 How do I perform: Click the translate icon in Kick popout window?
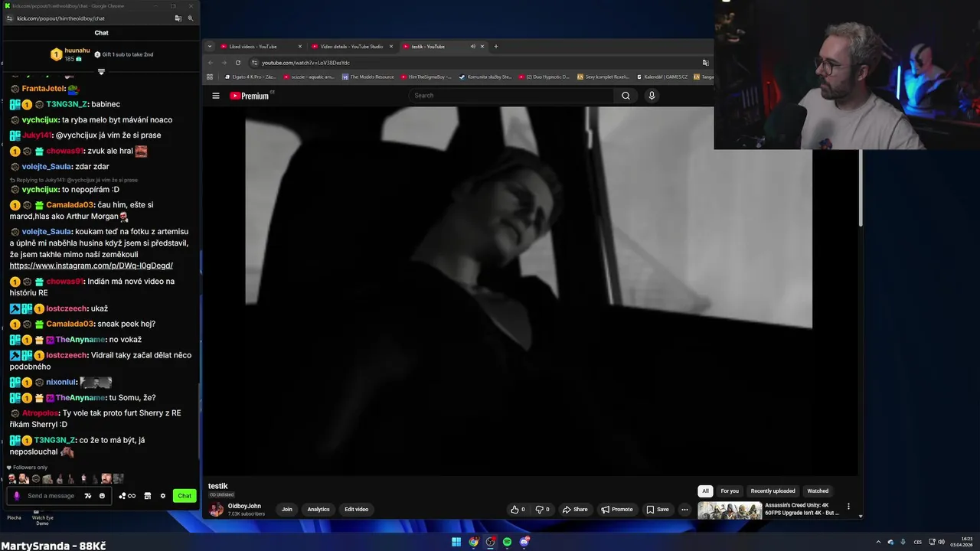click(178, 18)
